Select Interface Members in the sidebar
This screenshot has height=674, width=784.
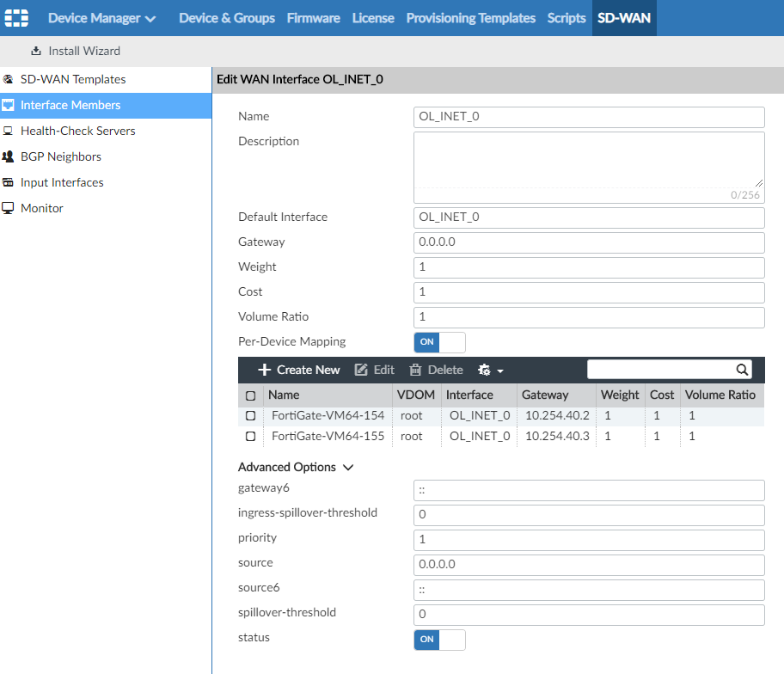70,104
